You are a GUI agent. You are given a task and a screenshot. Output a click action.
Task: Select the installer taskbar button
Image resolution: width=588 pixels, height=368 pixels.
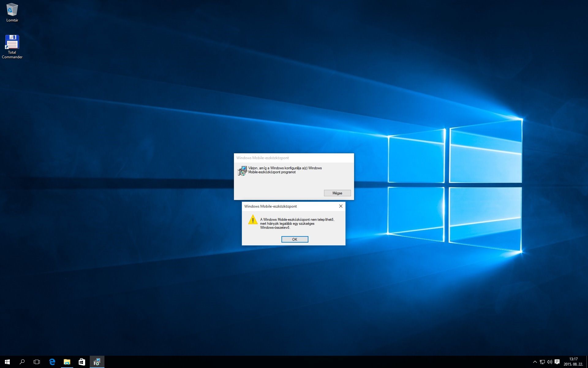(x=97, y=362)
